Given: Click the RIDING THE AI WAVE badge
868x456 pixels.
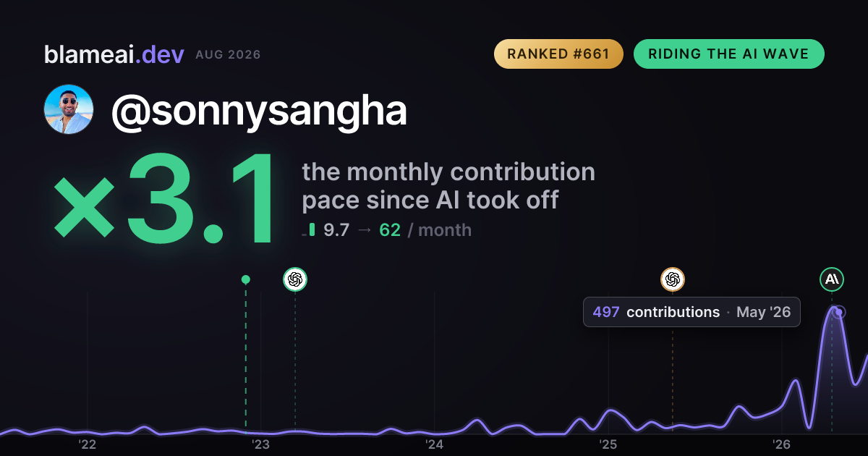Looking at the screenshot, I should (x=729, y=54).
